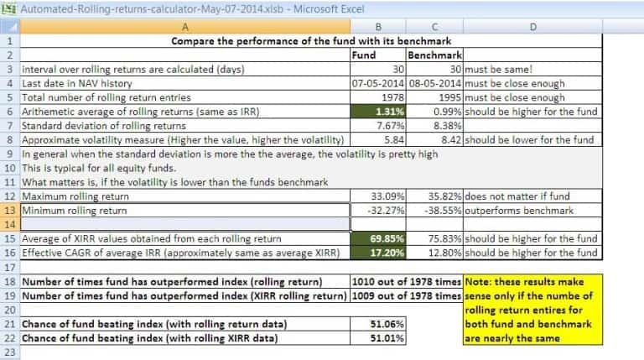Click 'Total number of rolling return entries' label

coord(184,97)
